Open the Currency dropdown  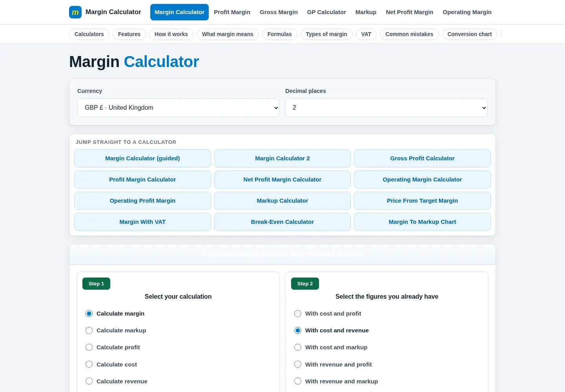(x=179, y=108)
